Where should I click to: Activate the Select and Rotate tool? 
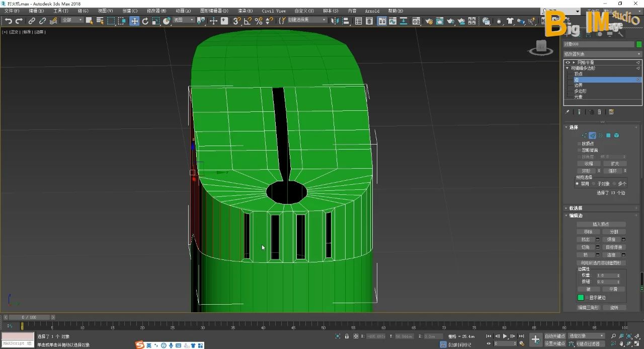click(145, 21)
